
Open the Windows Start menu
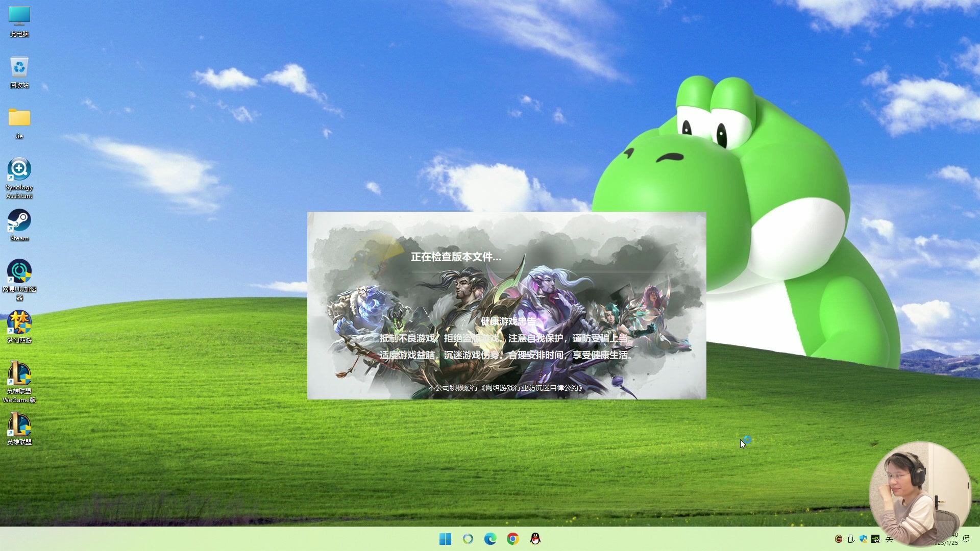click(x=445, y=539)
